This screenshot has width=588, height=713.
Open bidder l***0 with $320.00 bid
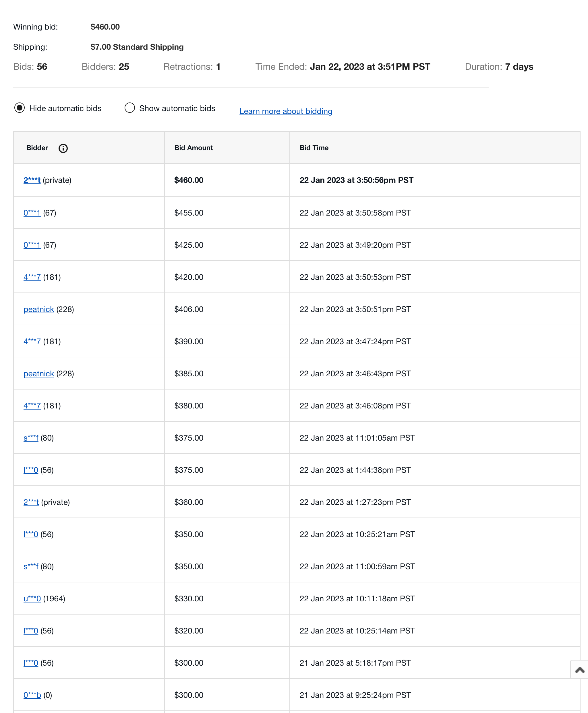(31, 631)
